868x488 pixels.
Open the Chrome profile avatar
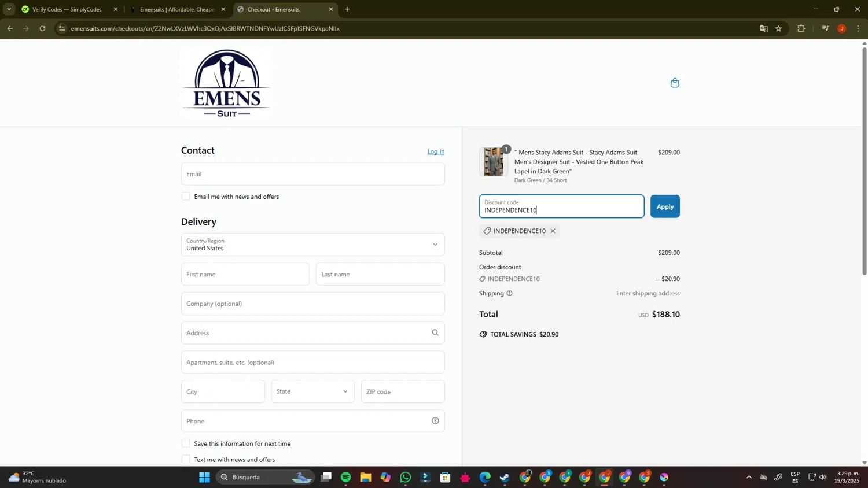(842, 28)
